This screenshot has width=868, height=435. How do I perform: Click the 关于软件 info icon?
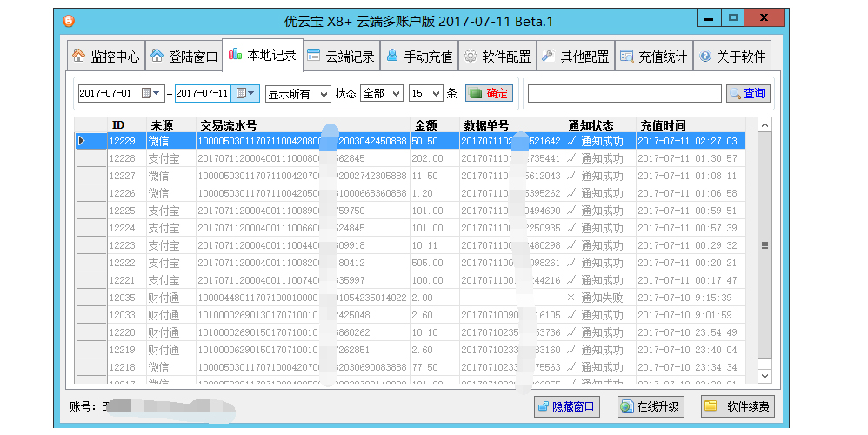(x=704, y=57)
